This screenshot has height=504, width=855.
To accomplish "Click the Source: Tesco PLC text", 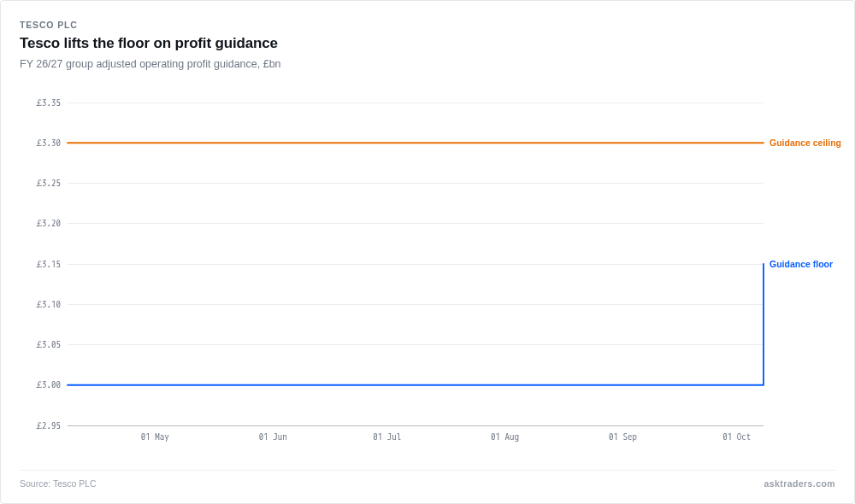I will [x=58, y=483].
